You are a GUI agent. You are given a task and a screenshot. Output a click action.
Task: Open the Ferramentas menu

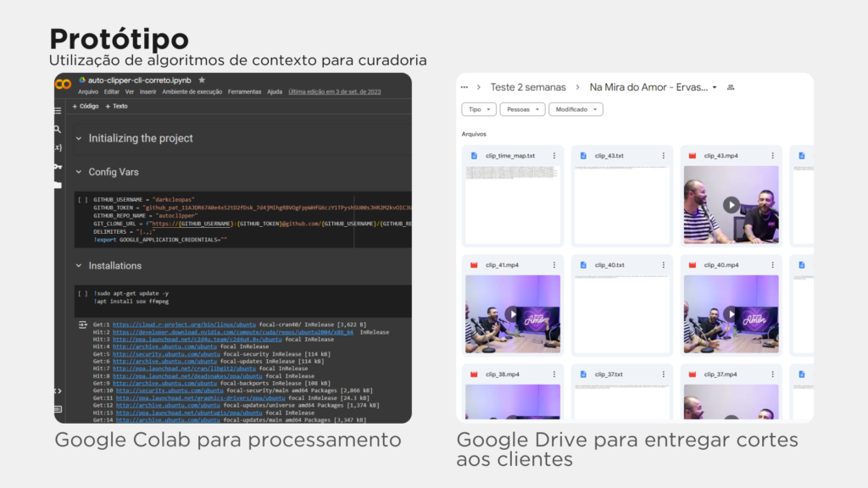point(244,91)
